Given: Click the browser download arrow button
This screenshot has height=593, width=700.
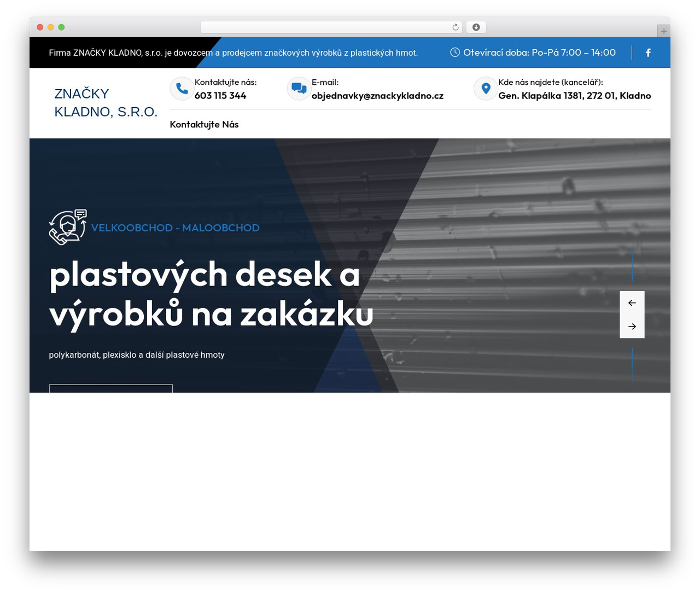Looking at the screenshot, I should 476,27.
